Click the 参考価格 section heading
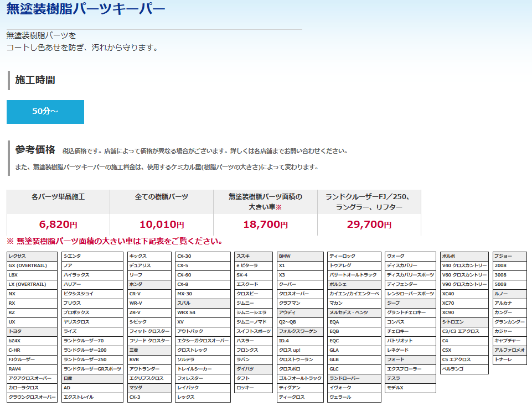This screenshot has height=412, width=532. point(35,149)
